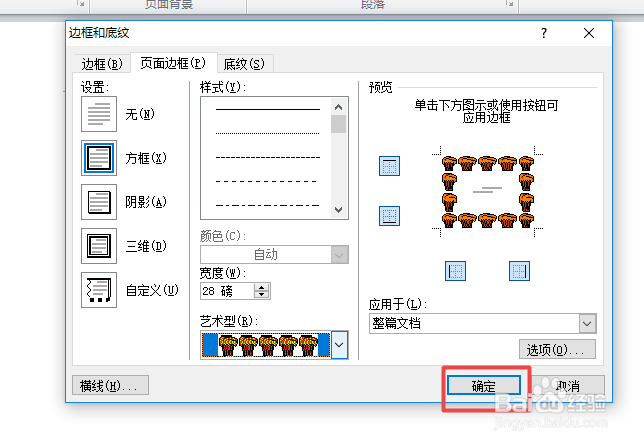Switch to the Borders (边框) tab
Image resolution: width=644 pixels, height=446 pixels.
(102, 64)
